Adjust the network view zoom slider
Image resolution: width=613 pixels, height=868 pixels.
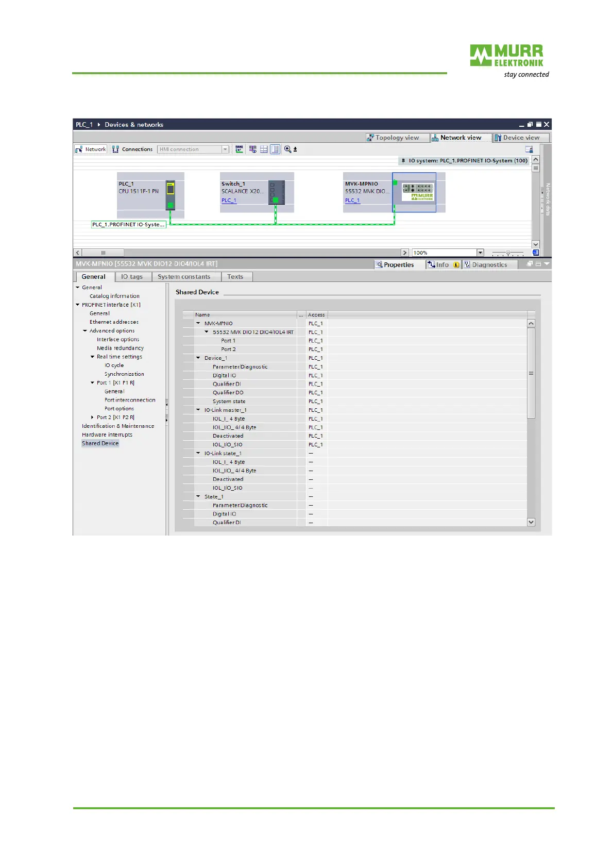508,253
